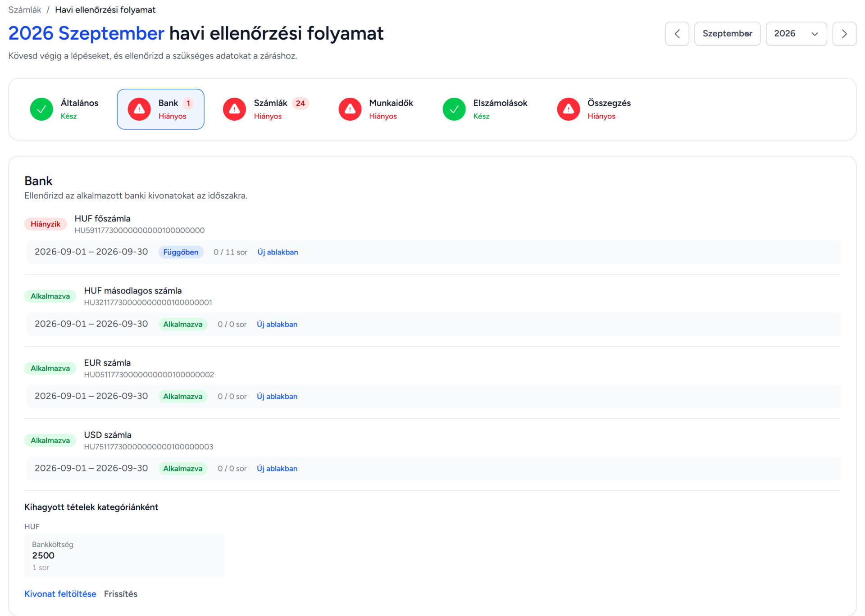Click the green check icon for Elszámolások
Viewport: 865px width, 616px height.
tap(454, 109)
